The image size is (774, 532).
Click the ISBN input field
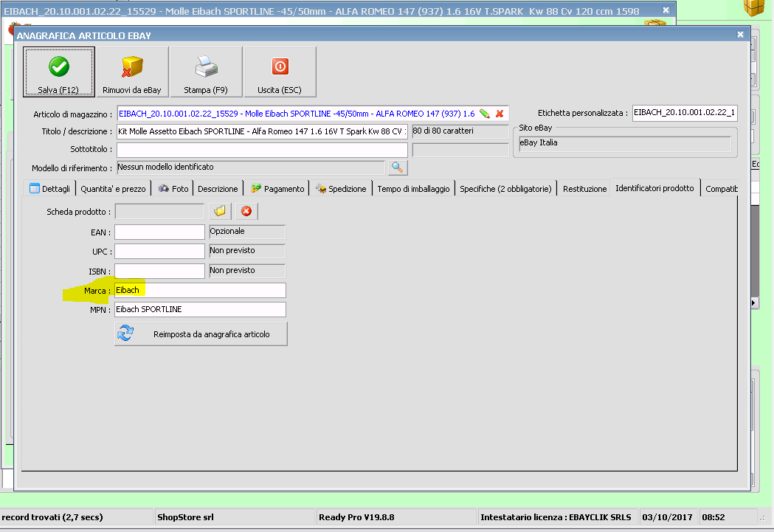(x=160, y=271)
